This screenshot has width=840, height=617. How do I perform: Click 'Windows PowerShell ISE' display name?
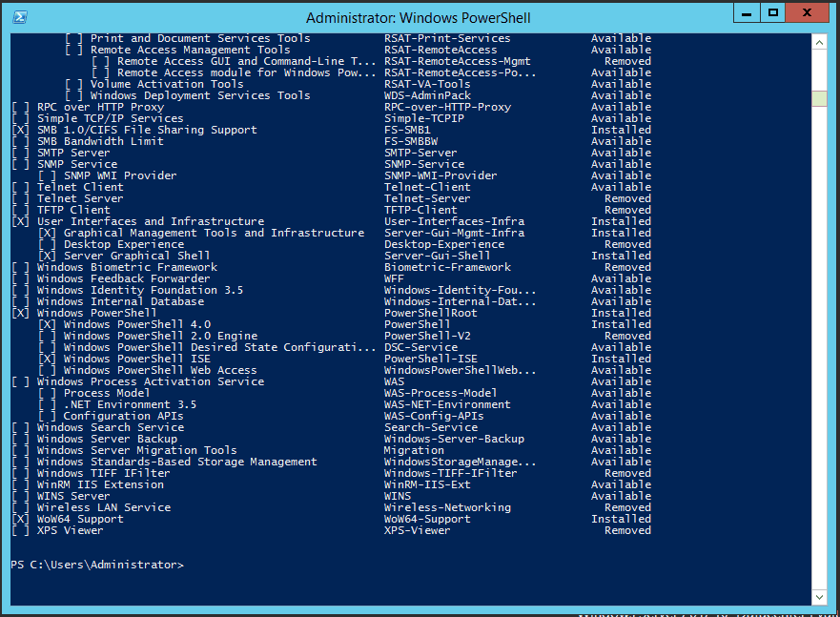click(x=136, y=359)
